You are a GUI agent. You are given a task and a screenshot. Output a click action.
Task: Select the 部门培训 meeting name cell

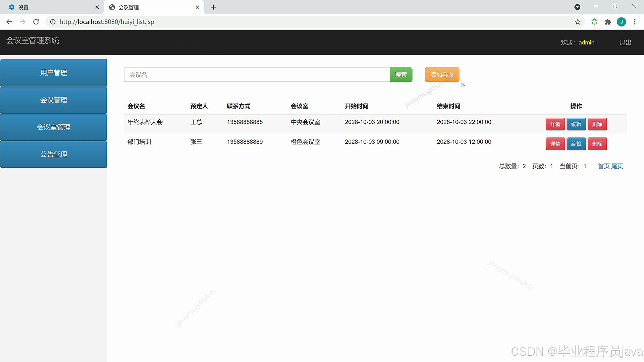pos(139,142)
